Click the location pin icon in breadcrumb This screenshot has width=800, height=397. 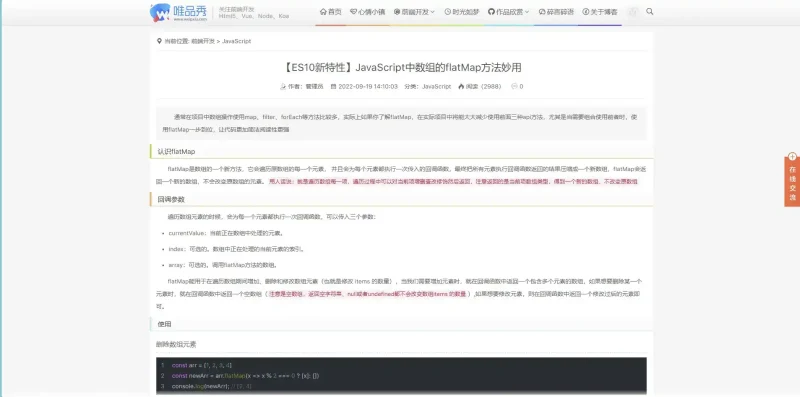159,41
